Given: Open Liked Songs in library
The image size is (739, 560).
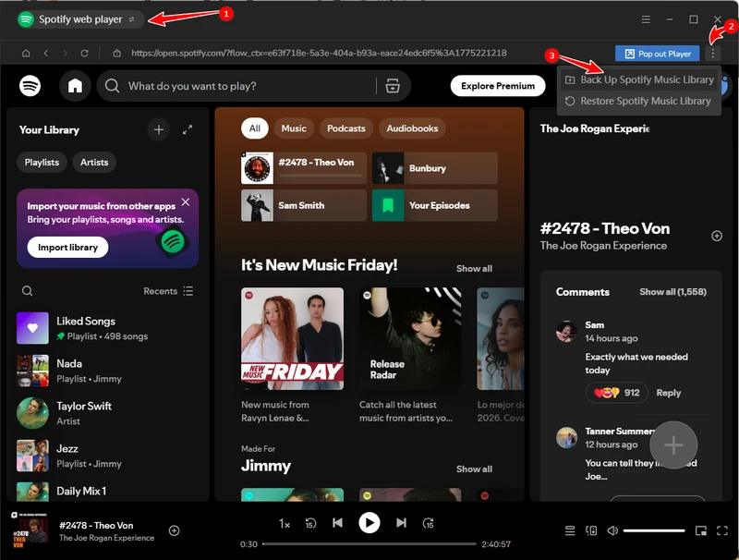Looking at the screenshot, I should pos(108,328).
